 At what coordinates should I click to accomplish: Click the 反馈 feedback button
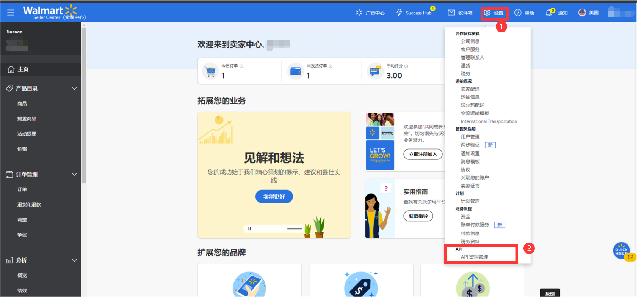550,293
